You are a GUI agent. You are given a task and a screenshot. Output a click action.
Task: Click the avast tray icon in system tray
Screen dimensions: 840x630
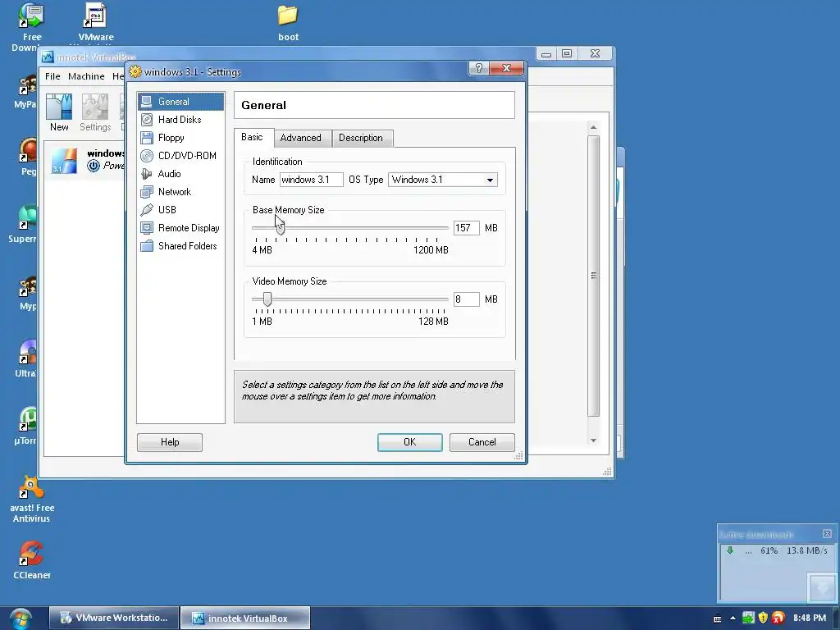(778, 618)
